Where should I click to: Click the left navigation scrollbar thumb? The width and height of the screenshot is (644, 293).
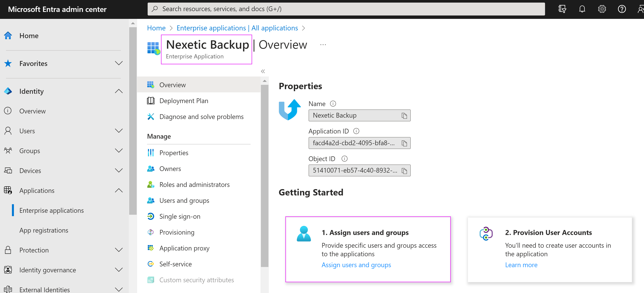tap(133, 121)
